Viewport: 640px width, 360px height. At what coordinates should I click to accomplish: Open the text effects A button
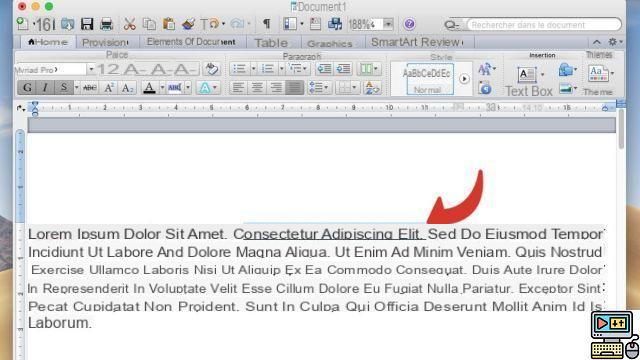point(207,87)
